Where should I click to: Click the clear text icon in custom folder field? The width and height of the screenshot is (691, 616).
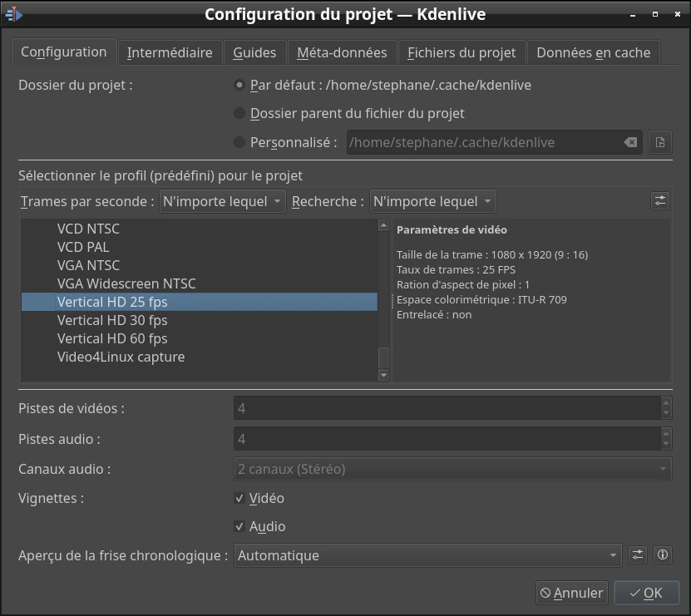click(x=631, y=142)
